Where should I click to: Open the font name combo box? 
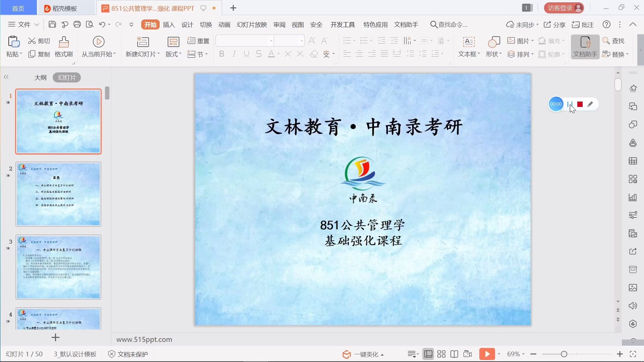(245, 41)
